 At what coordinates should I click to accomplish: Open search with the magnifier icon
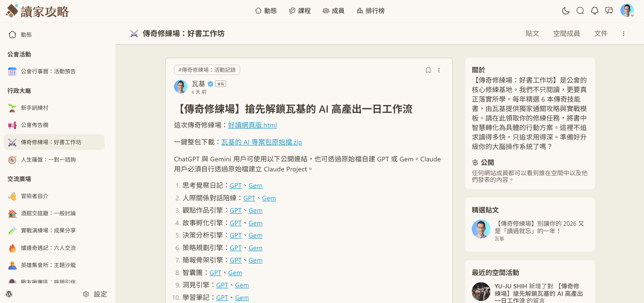point(580,11)
